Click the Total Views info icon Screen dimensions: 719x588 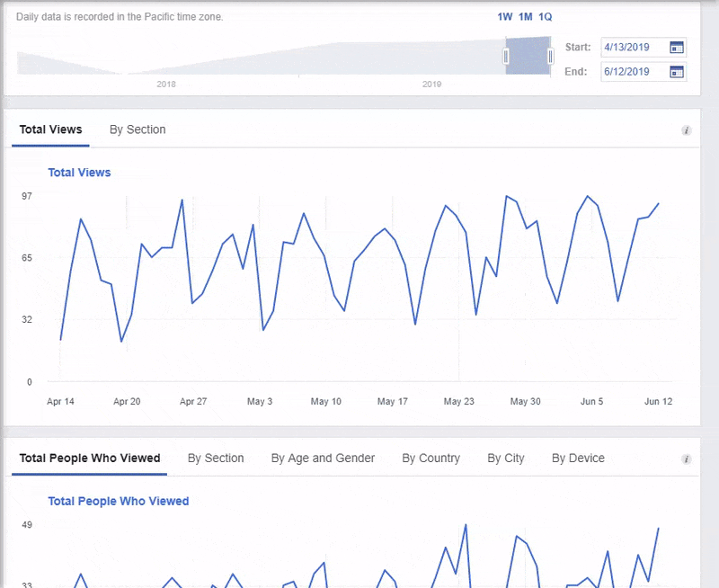(687, 130)
